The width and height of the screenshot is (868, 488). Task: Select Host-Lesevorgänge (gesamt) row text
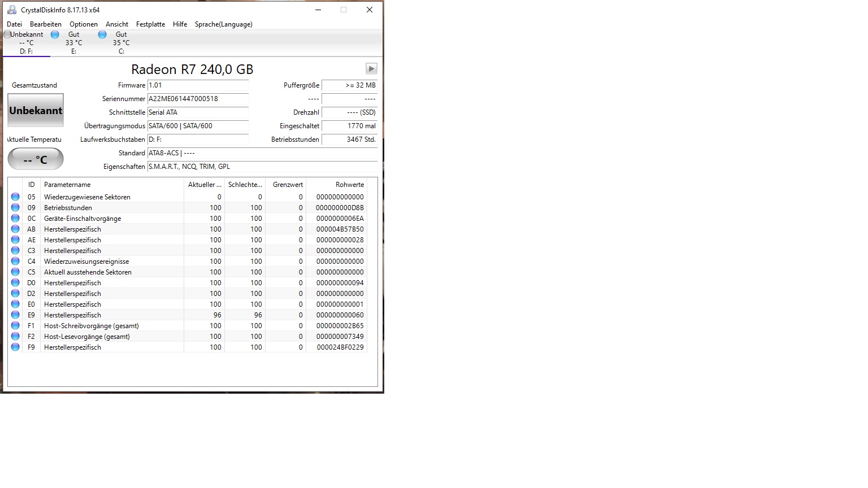[87, 337]
